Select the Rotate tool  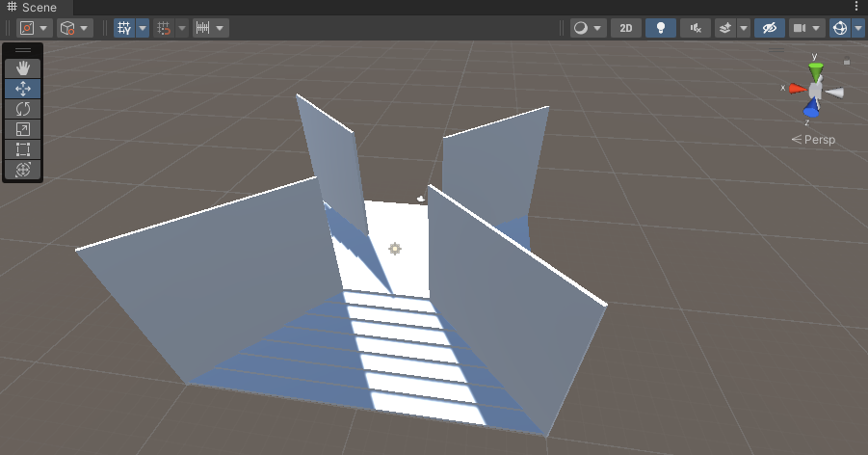click(23, 109)
